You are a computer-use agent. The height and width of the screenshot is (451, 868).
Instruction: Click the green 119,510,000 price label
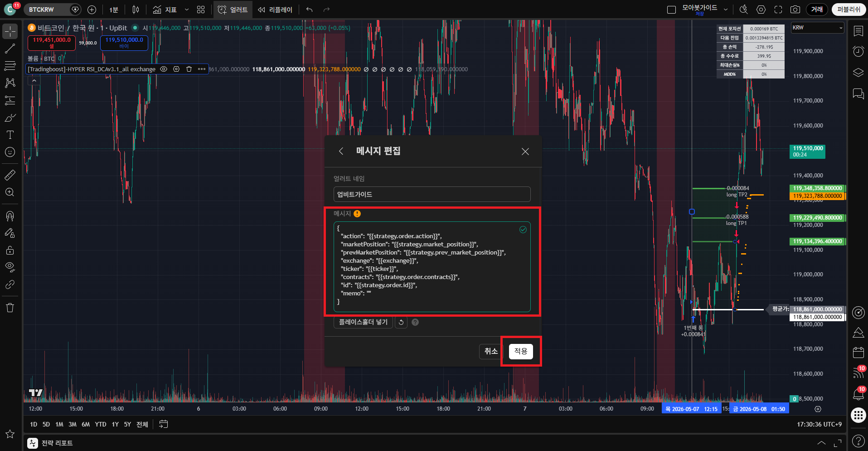(x=807, y=152)
